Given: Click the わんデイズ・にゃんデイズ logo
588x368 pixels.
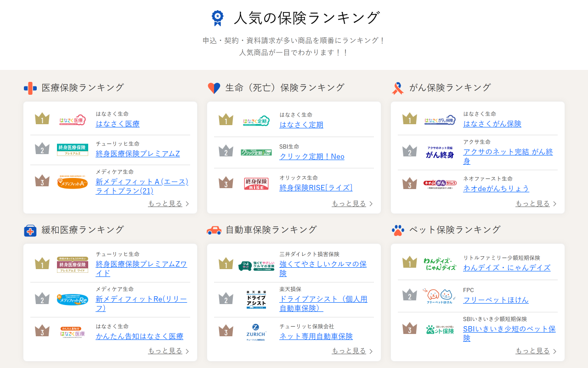Looking at the screenshot, I should pos(440,264).
